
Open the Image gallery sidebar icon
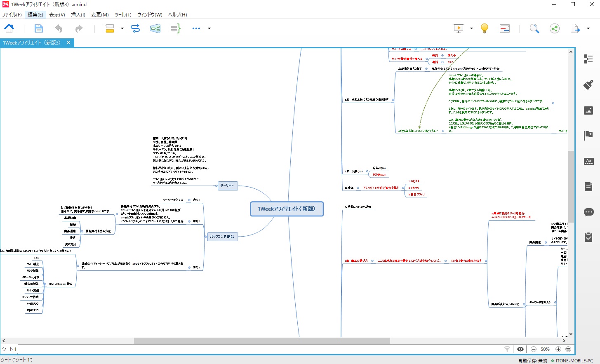(588, 110)
